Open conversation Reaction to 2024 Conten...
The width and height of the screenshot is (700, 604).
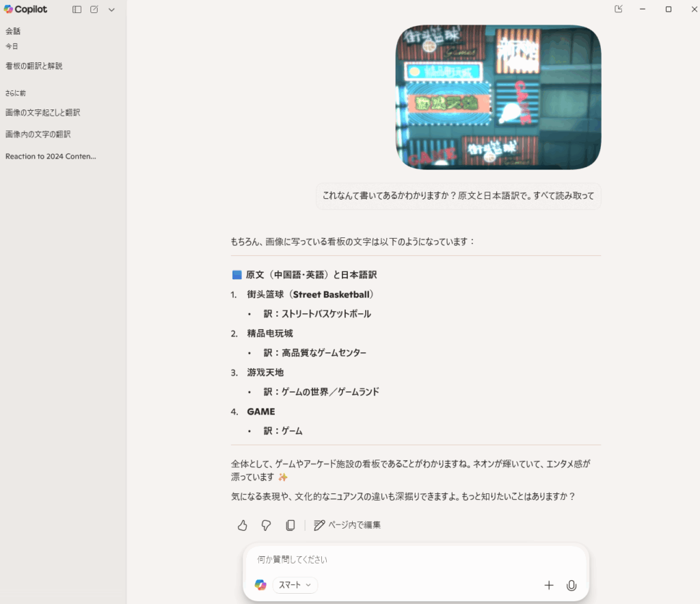(51, 157)
